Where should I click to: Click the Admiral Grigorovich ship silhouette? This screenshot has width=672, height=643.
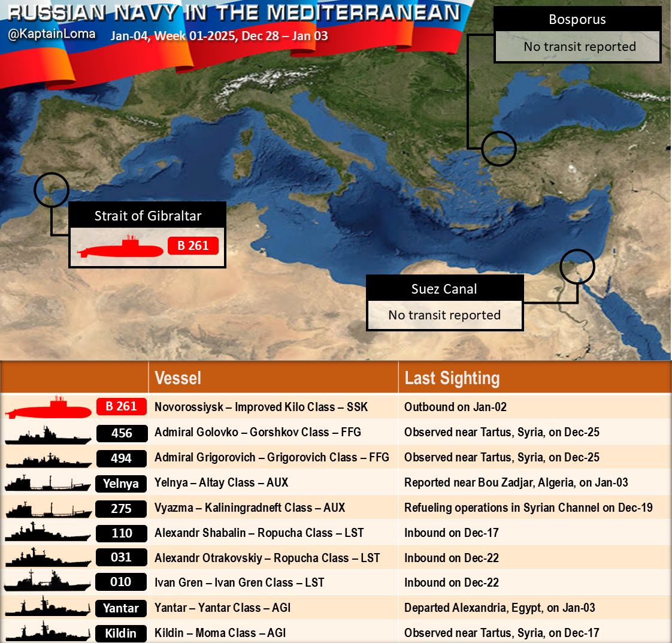pyautogui.click(x=48, y=460)
